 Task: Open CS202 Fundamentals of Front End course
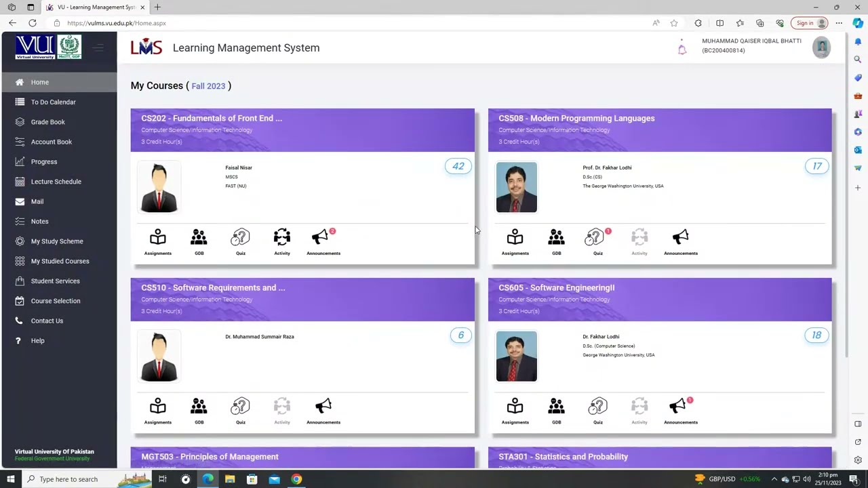[212, 118]
